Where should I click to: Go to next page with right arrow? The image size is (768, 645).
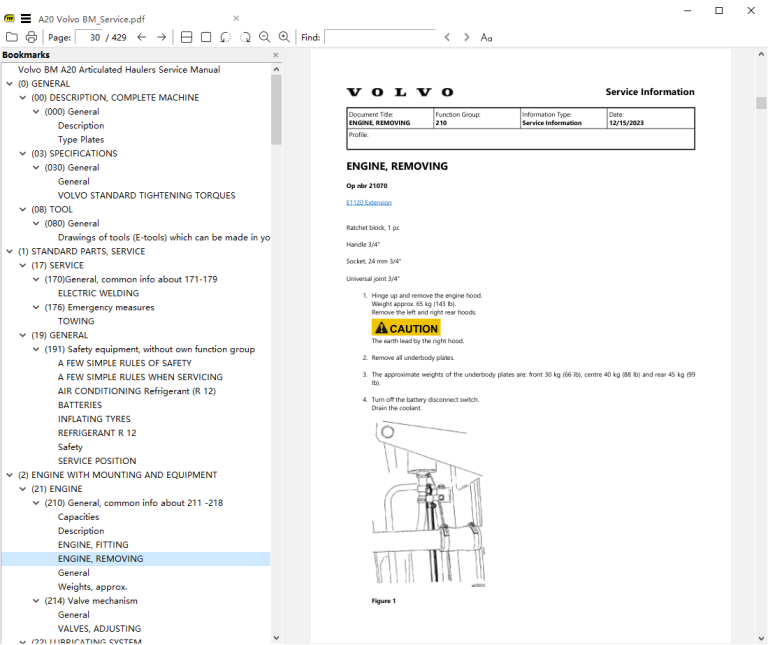click(x=161, y=37)
